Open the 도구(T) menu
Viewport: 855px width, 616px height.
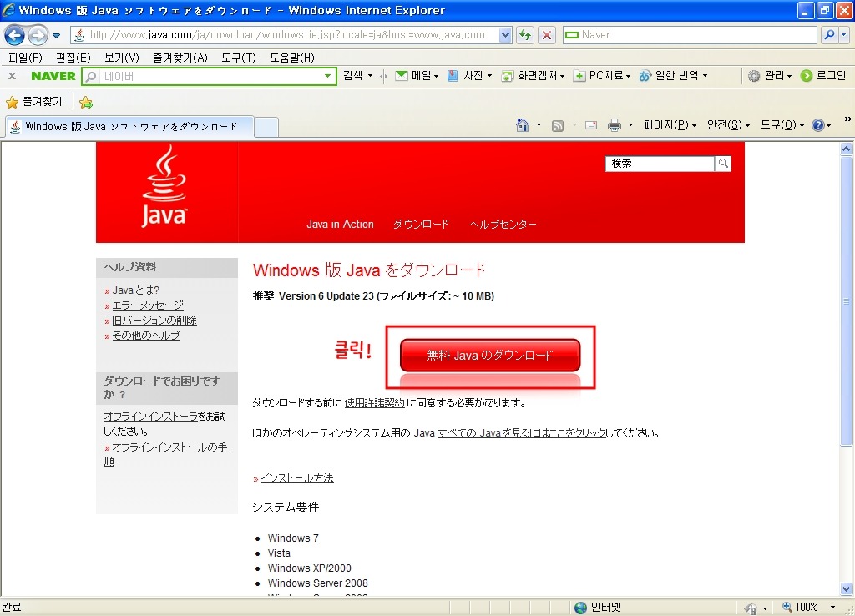click(x=239, y=58)
